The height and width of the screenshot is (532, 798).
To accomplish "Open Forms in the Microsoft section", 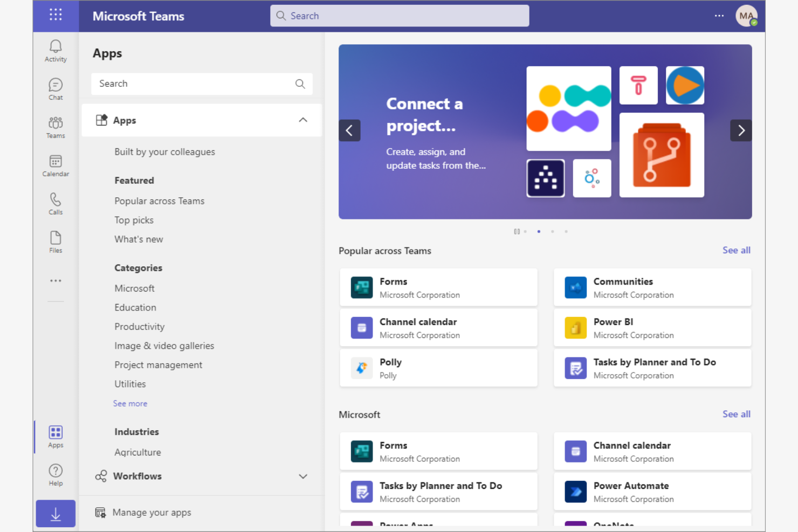I will (x=438, y=452).
